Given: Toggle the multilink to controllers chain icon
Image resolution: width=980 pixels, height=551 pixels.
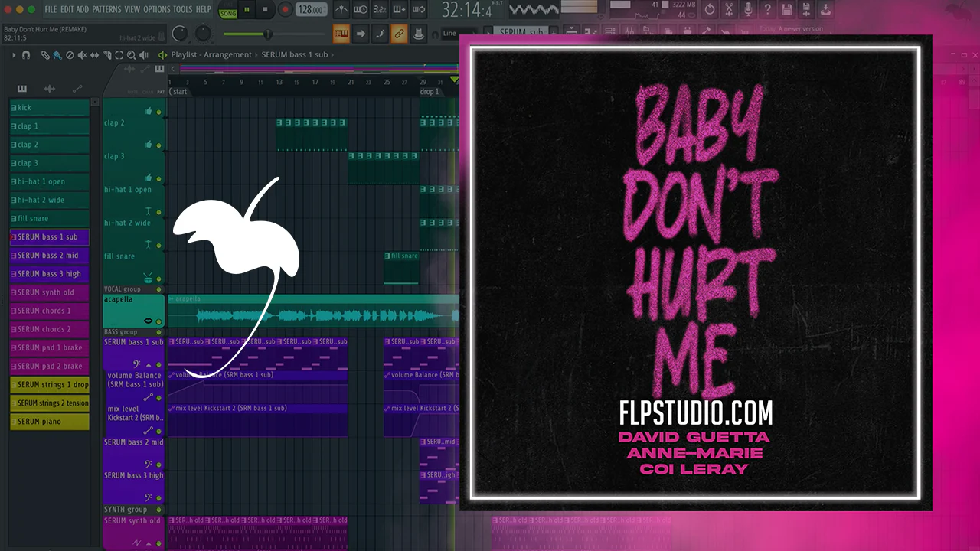Looking at the screenshot, I should [399, 34].
